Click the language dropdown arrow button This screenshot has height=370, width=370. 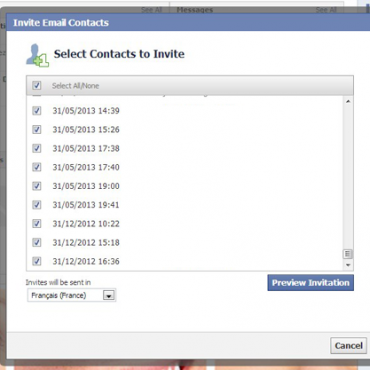tap(109, 295)
